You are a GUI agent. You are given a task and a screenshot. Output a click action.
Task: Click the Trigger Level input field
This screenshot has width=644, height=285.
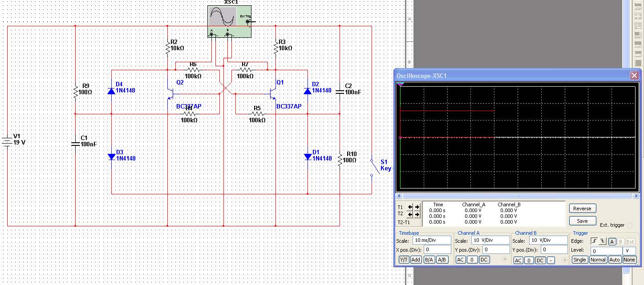(x=605, y=251)
